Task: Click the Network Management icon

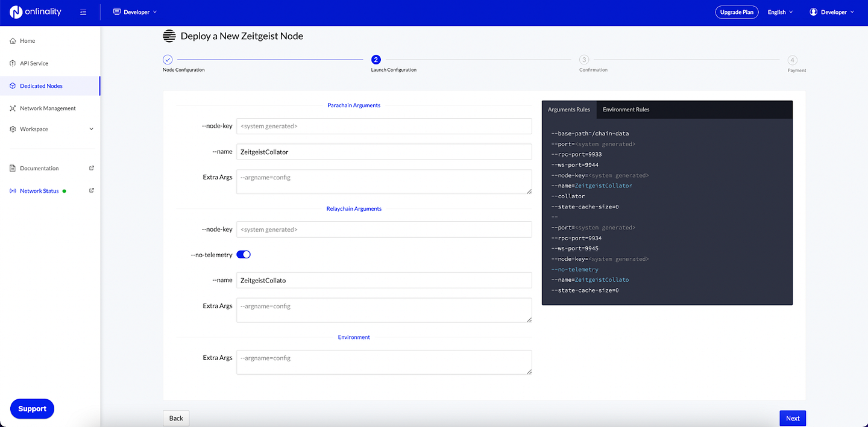Action: pyautogui.click(x=13, y=108)
